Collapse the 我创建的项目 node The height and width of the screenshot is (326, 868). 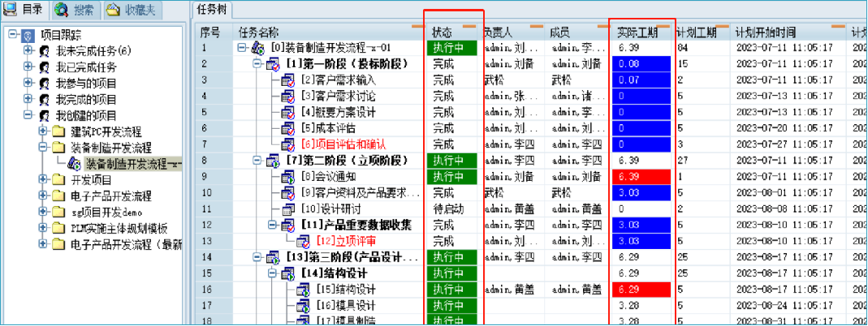coord(28,115)
